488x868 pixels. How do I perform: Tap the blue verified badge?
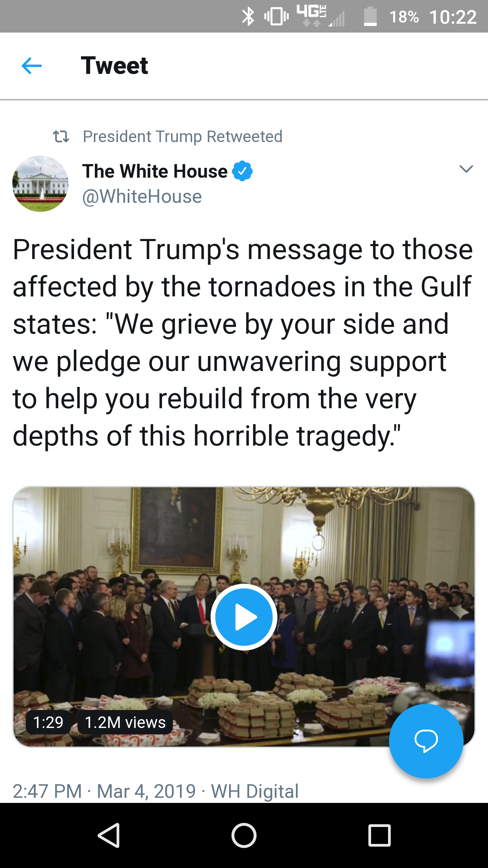242,171
